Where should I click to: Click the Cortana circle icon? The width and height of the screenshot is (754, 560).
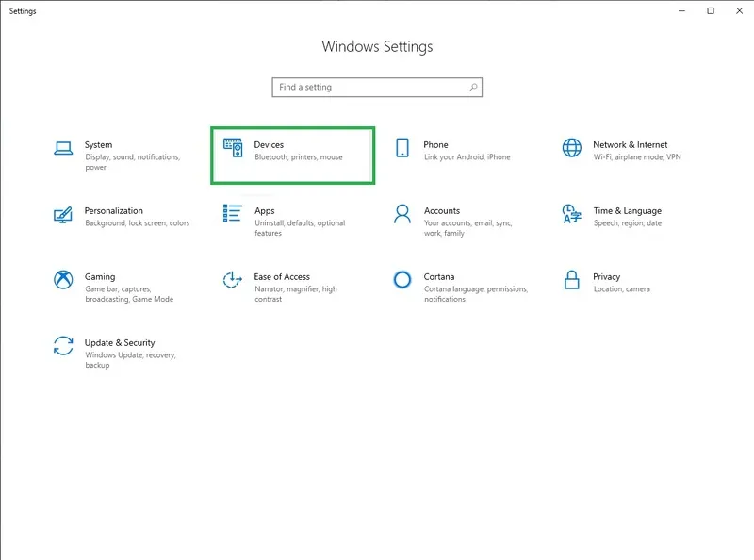(x=402, y=279)
